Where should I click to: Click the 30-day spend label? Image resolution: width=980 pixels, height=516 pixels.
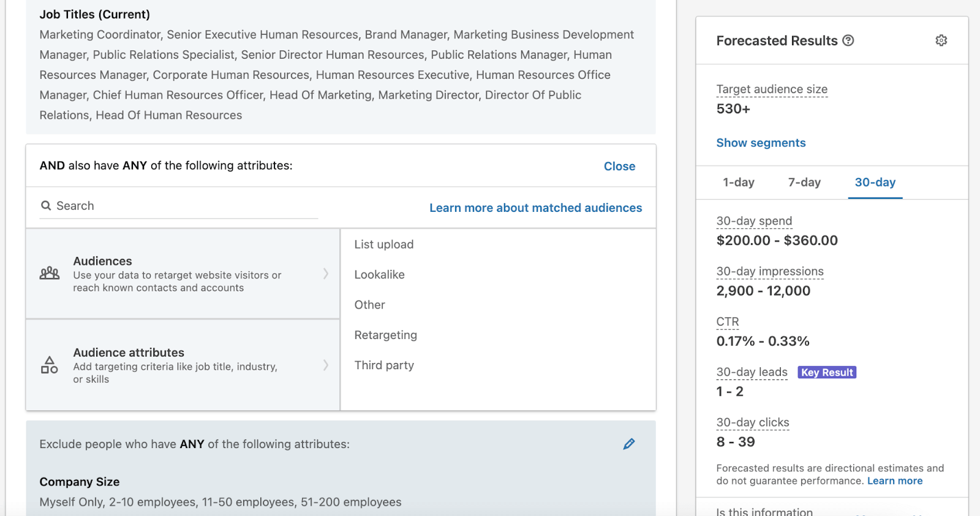[754, 221]
